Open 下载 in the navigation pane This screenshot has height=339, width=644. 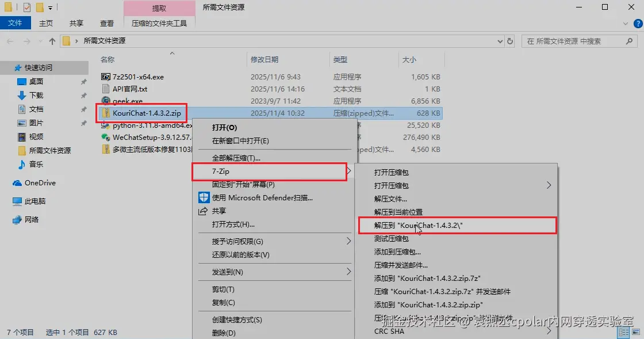tap(36, 96)
